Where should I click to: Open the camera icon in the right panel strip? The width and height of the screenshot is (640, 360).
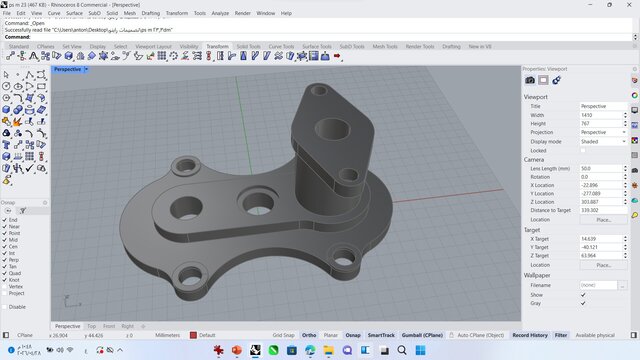(x=635, y=170)
